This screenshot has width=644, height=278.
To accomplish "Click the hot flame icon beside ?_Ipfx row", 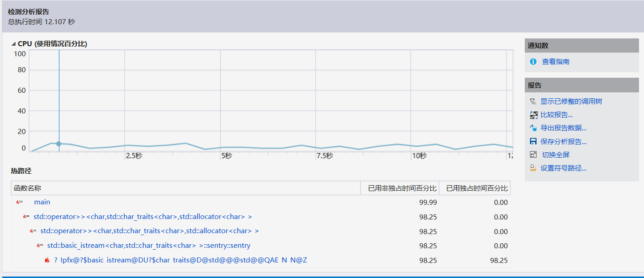I will [x=47, y=260].
